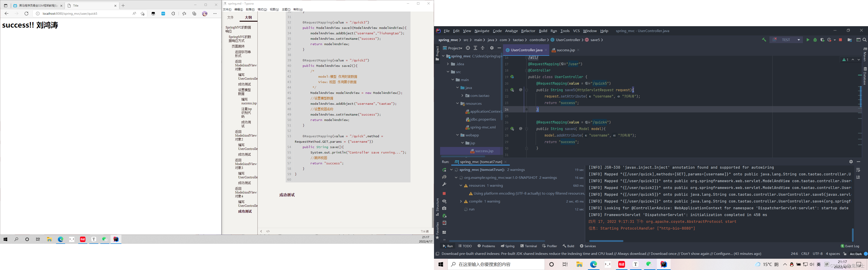The image size is (868, 270).
Task: Click the Debug bug icon in toolbar
Action: pyautogui.click(x=815, y=40)
